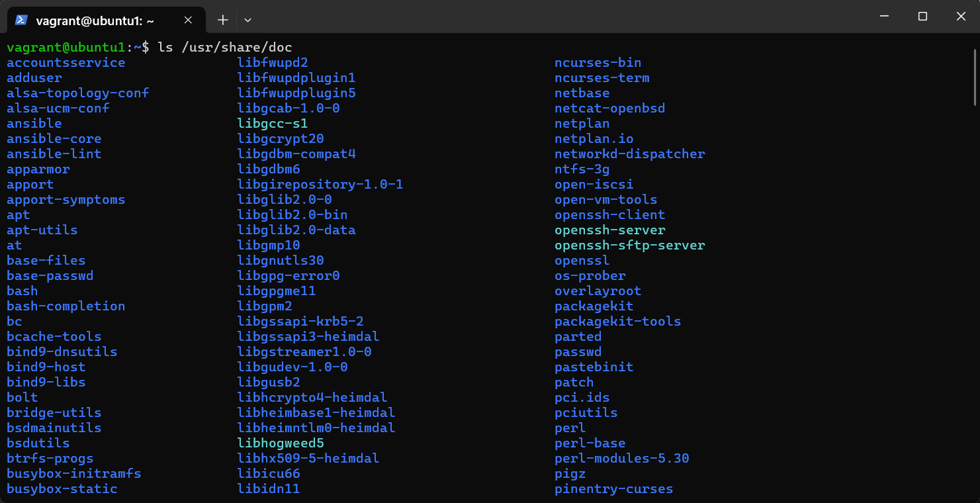Close the vagrant@ubuntu1 tab

188,20
